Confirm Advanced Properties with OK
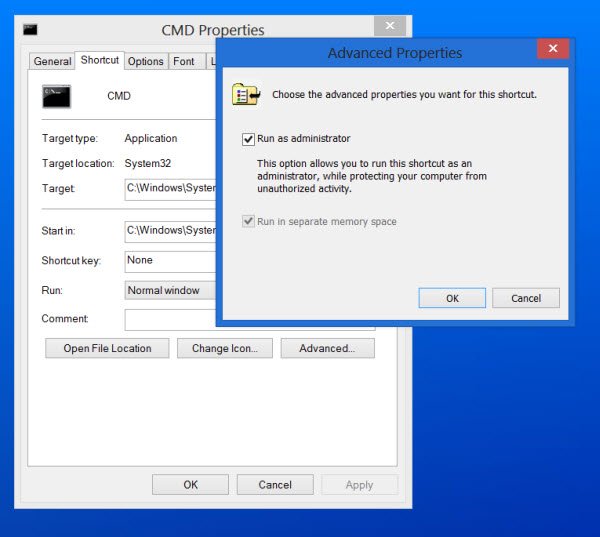Viewport: 600px width, 537px height. coord(452,298)
